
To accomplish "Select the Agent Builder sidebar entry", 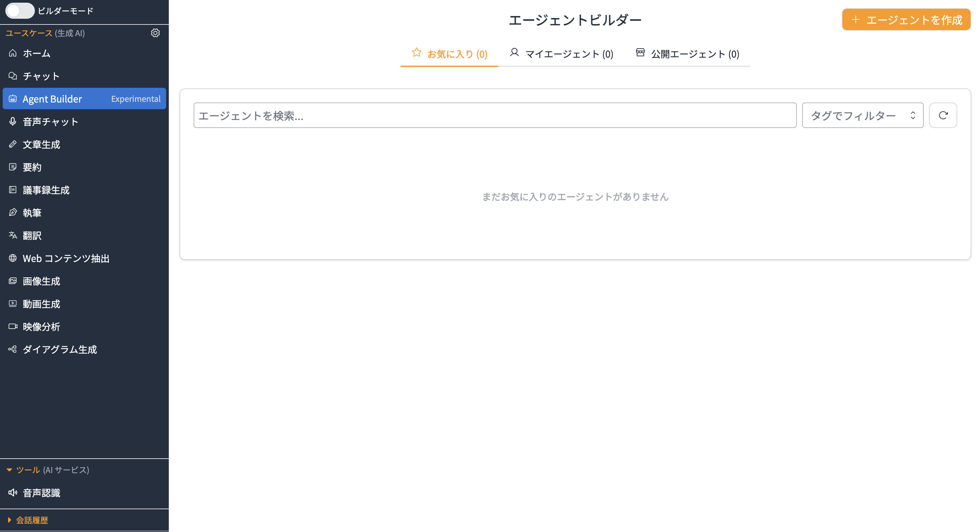I will point(52,98).
